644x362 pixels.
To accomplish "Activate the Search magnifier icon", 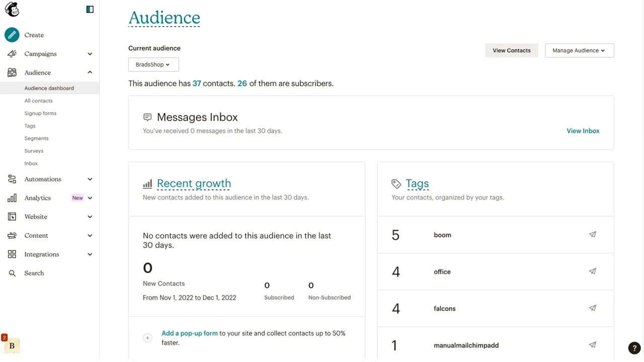I will [x=12, y=273].
